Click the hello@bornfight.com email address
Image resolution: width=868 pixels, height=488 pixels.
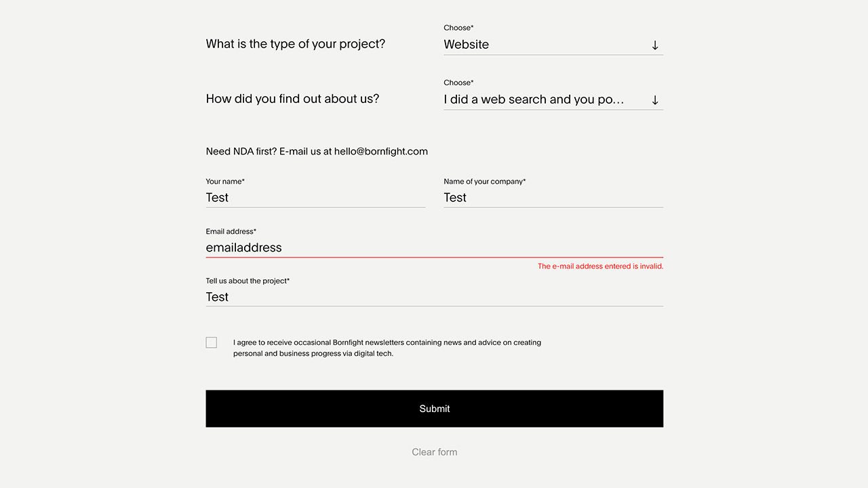click(x=381, y=151)
